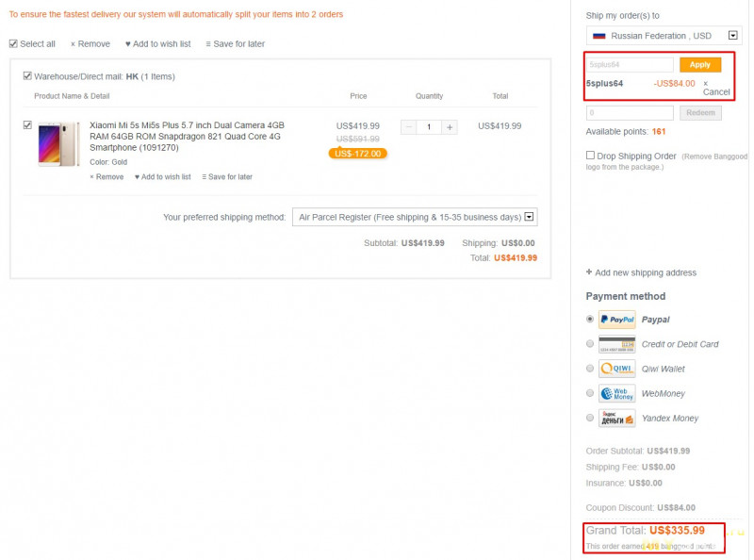754x560 pixels.
Task: Click the -US$84.00 coupon discount amount
Action: point(674,83)
